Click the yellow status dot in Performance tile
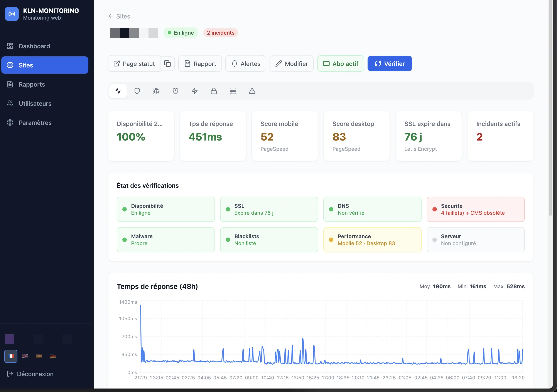557x392 pixels. tap(331, 240)
